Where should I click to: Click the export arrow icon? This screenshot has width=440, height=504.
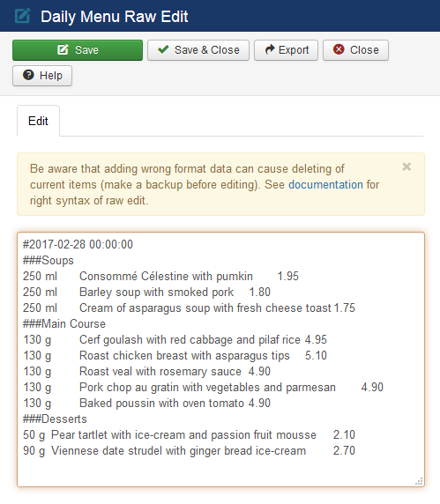(270, 49)
